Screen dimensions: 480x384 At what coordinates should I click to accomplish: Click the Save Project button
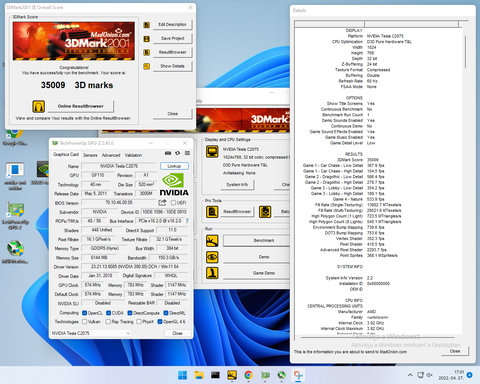[173, 39]
